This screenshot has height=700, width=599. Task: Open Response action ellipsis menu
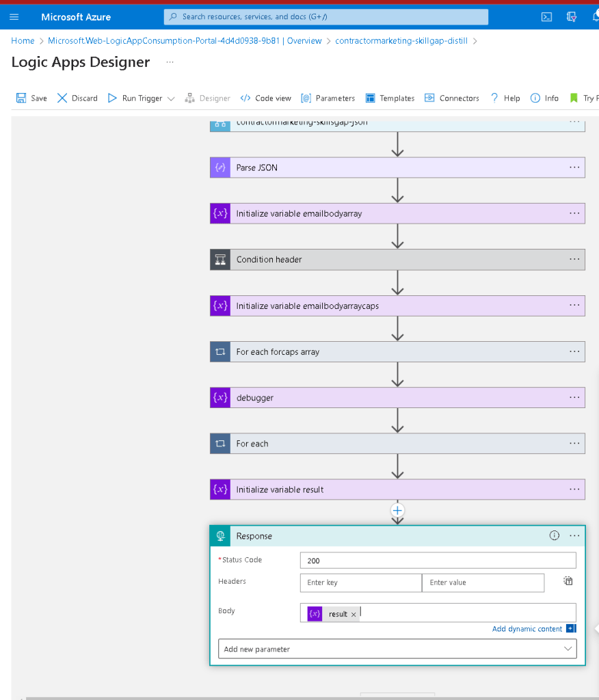click(574, 536)
